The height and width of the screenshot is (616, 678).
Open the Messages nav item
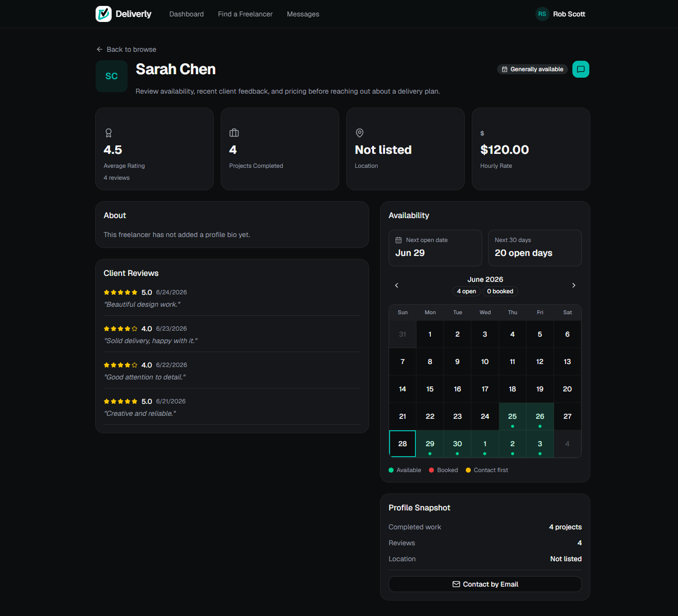tap(303, 14)
